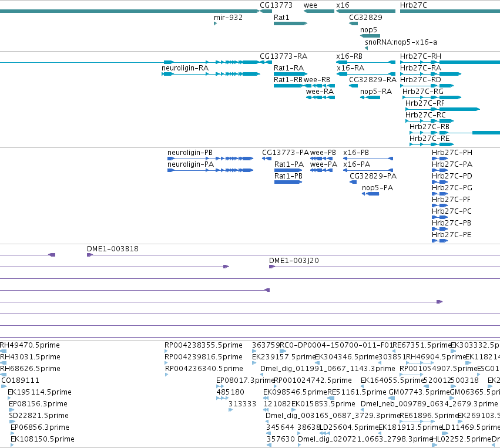500x448 pixels.
Task: Click the Hrb27C-RG transcript label
Action: tap(423, 92)
